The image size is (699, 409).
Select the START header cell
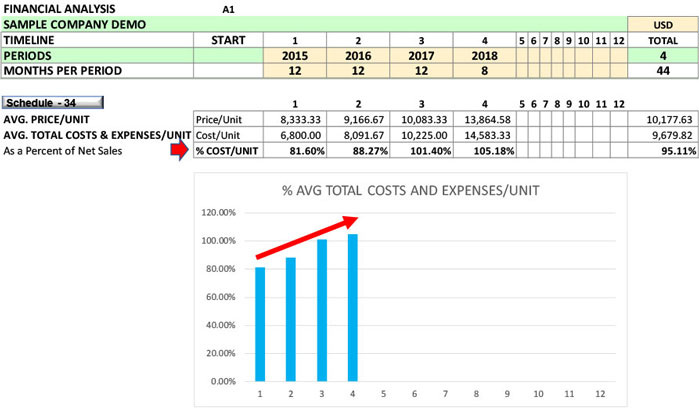tap(228, 40)
